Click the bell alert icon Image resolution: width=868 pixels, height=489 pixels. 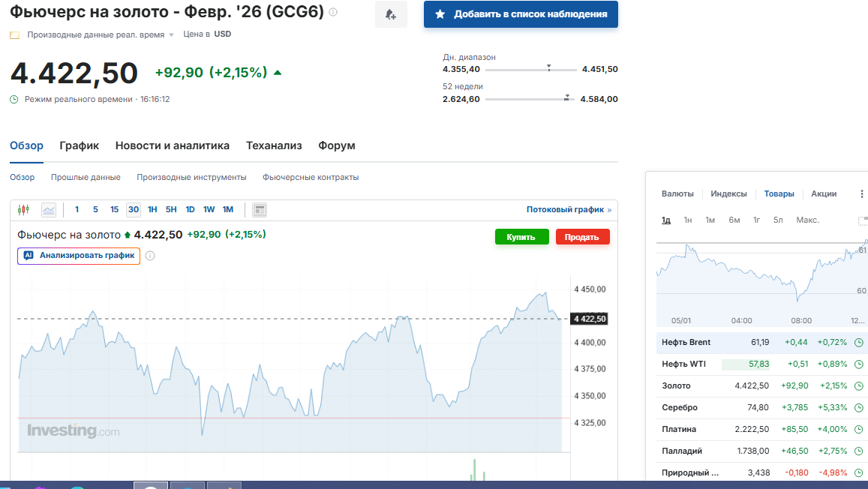[391, 14]
